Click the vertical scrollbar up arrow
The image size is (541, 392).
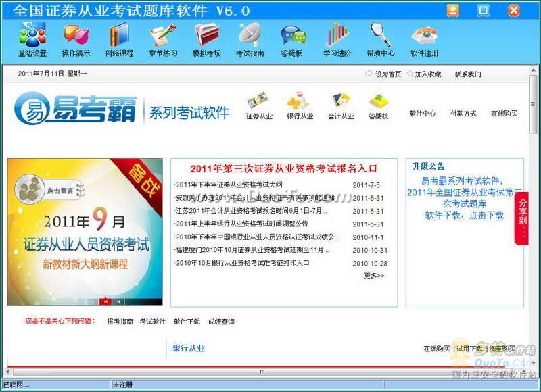coord(534,70)
